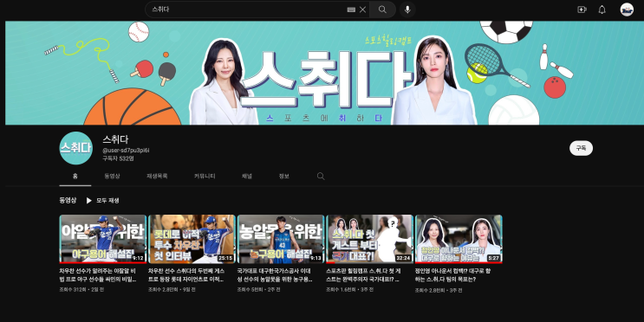Click the 모두 재생 play all link

[107, 201]
